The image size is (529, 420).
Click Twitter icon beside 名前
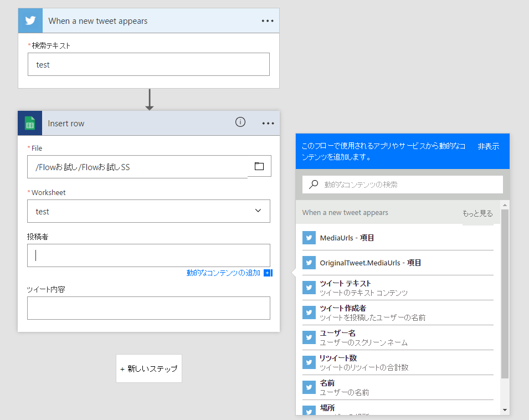click(309, 387)
